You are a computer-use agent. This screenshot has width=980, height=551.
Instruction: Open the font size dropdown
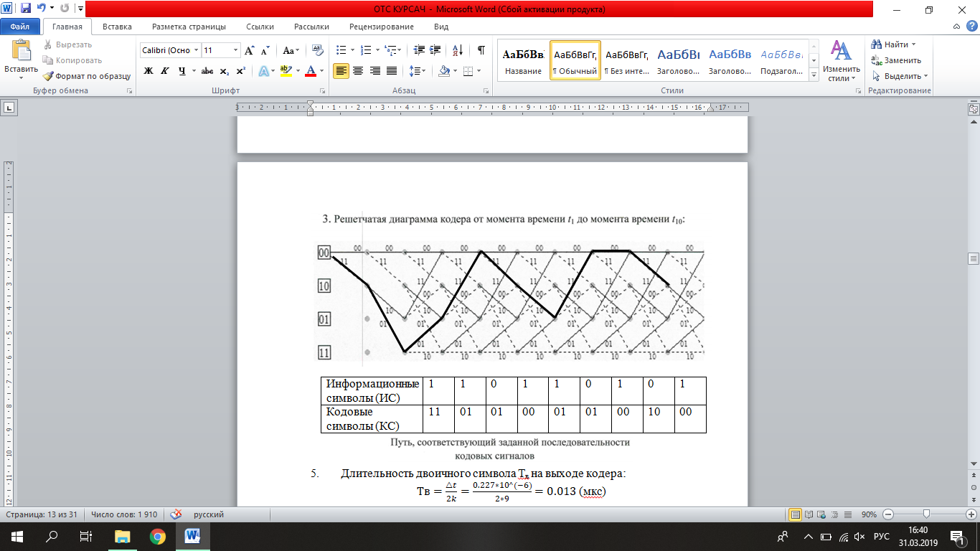tap(235, 50)
